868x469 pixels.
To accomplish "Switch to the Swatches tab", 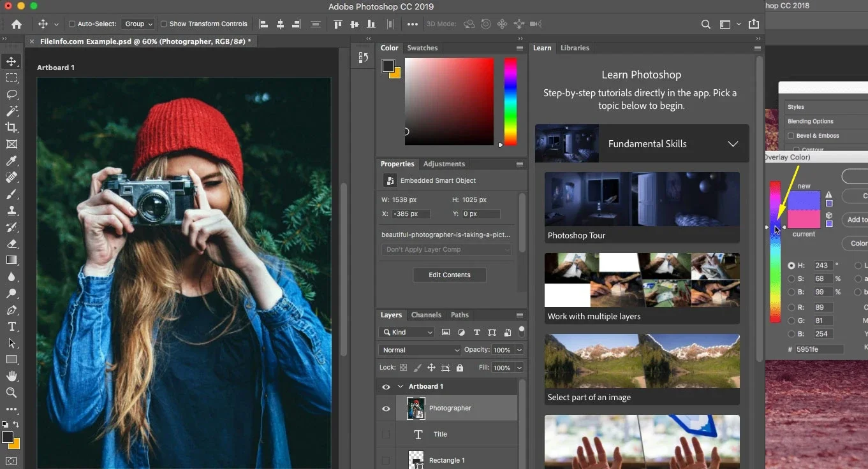I will [422, 48].
